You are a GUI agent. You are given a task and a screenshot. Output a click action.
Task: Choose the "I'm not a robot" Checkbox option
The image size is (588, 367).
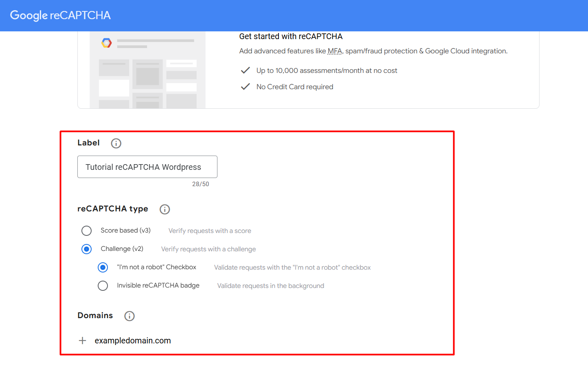point(103,267)
